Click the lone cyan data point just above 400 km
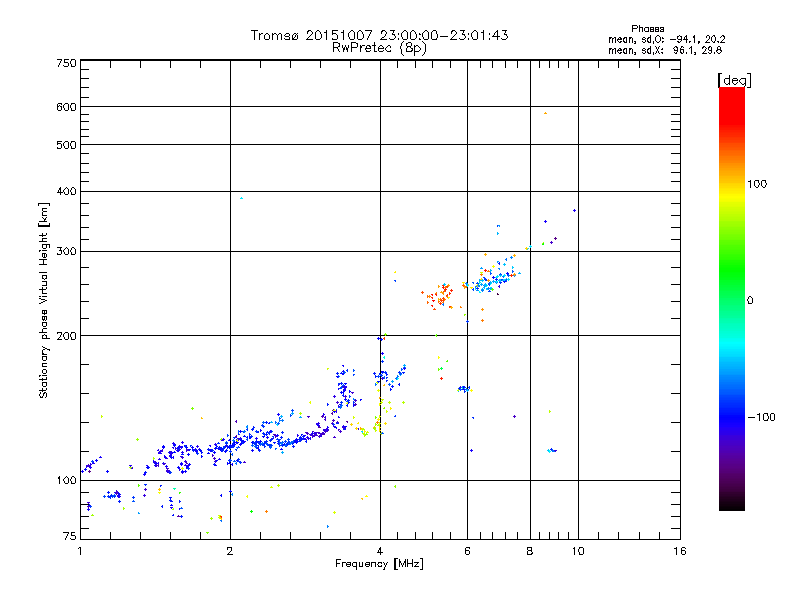The image size is (800, 600). click(241, 198)
